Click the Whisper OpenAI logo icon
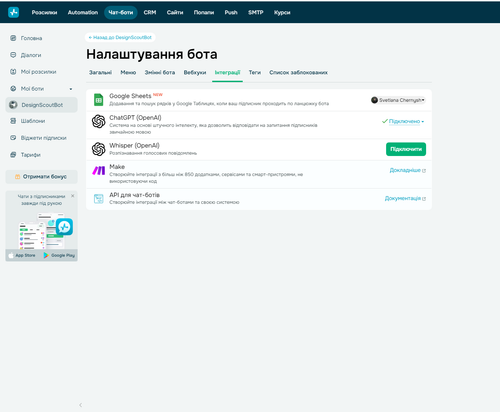This screenshot has height=412, width=500. coord(99,149)
